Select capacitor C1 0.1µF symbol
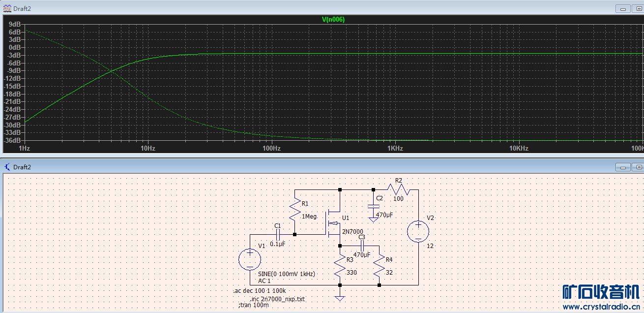 pos(278,234)
